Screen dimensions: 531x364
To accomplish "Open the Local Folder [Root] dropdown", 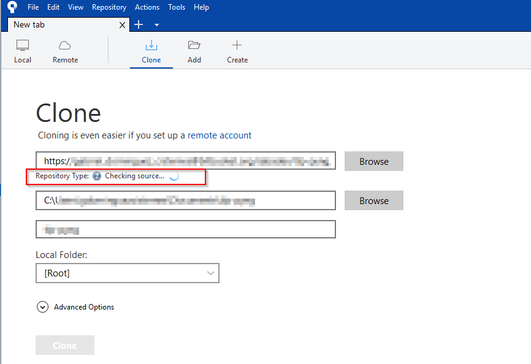I will coord(127,273).
